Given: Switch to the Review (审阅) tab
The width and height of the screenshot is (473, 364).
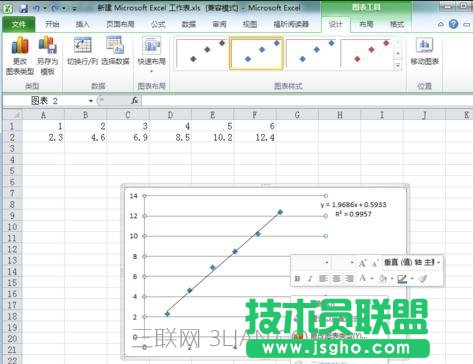Looking at the screenshot, I should 219,24.
